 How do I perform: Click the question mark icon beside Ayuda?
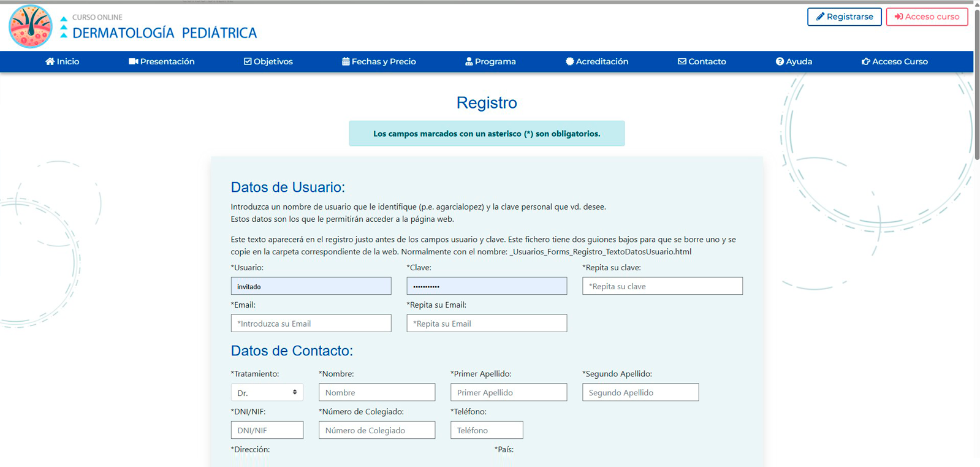click(x=780, y=61)
